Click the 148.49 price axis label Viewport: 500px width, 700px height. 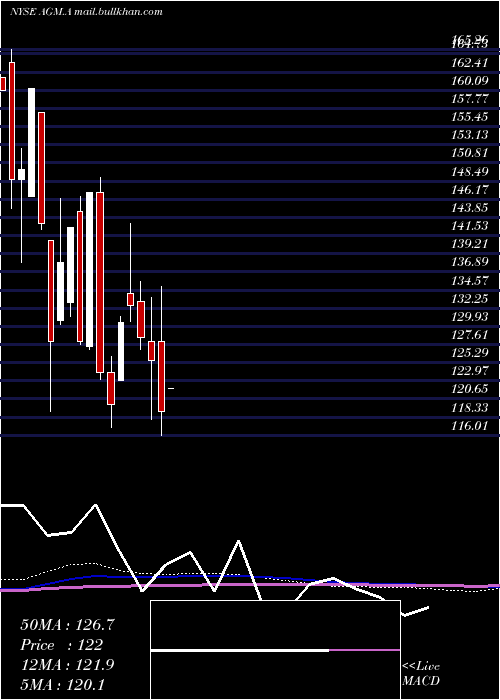click(x=470, y=171)
